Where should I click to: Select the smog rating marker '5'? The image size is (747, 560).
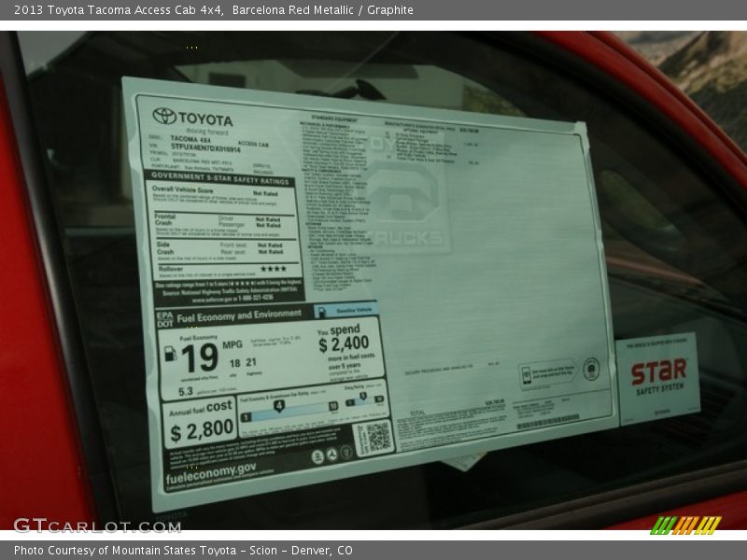coord(363,396)
